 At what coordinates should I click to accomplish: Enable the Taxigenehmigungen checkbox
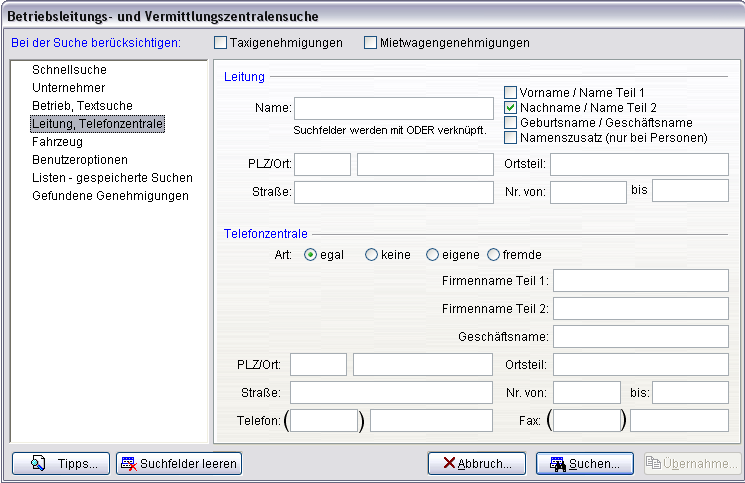tap(221, 43)
